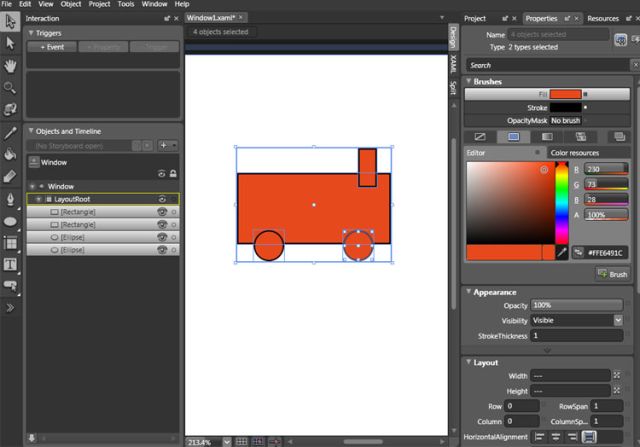Select the Solid color brush icon

pos(513,136)
